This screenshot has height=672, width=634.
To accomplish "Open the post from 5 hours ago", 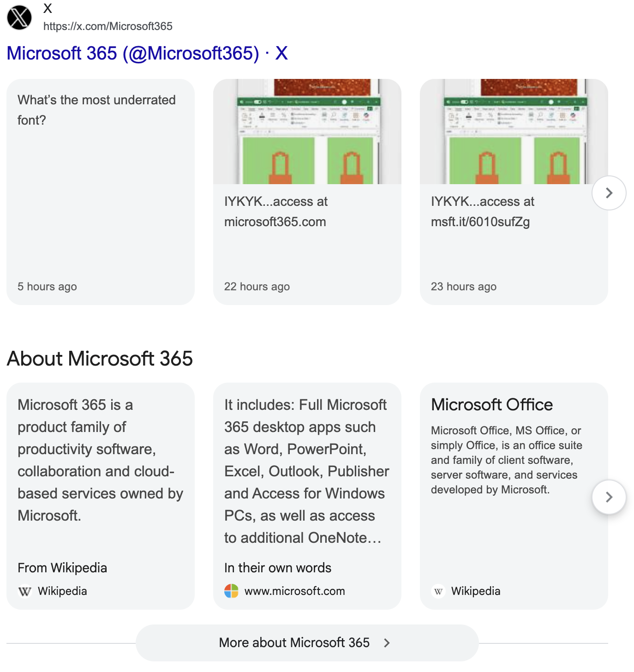I will click(47, 287).
